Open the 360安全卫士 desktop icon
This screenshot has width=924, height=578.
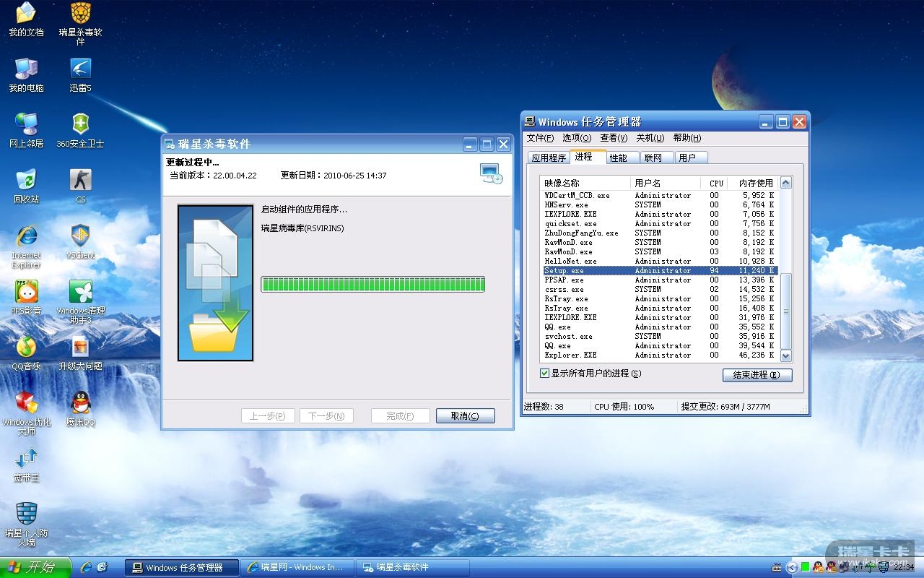(x=80, y=124)
